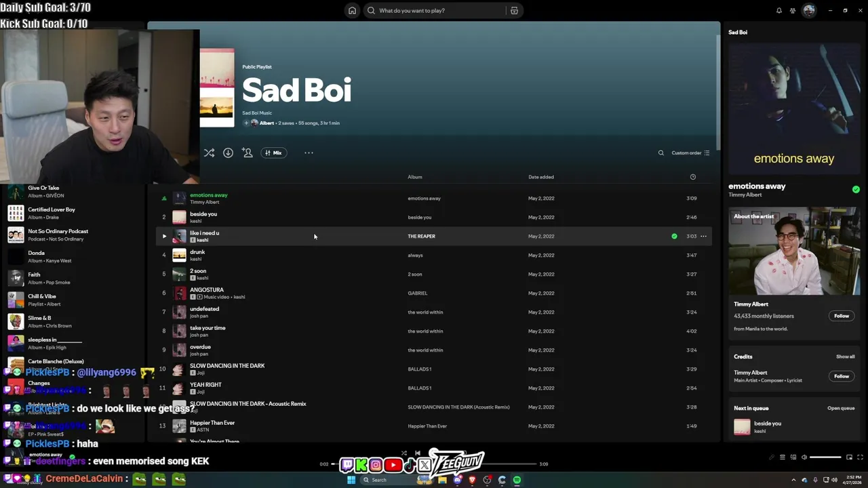Screen dimensions: 868x488
Task: Seek on the playback progress bar
Action: click(x=434, y=464)
